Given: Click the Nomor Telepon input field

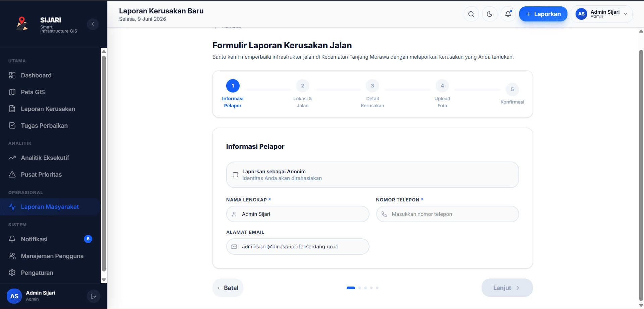Looking at the screenshot, I should click(x=447, y=214).
